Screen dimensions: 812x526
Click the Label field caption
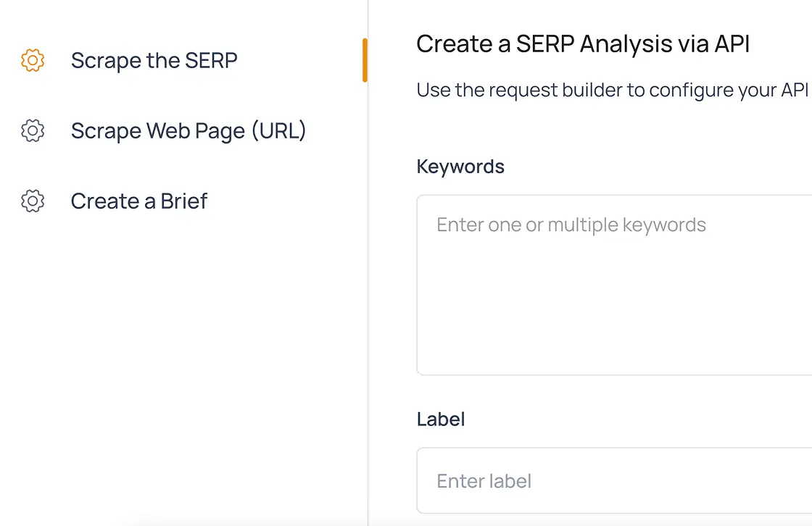(x=441, y=419)
